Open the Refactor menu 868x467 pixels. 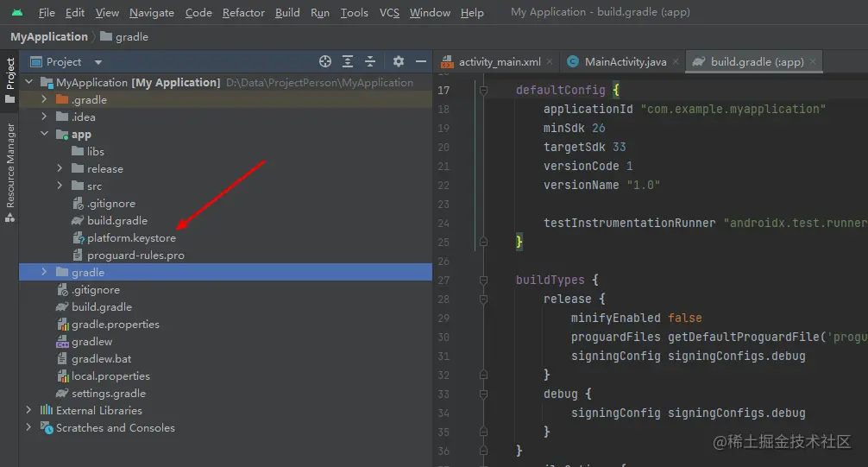pos(243,12)
